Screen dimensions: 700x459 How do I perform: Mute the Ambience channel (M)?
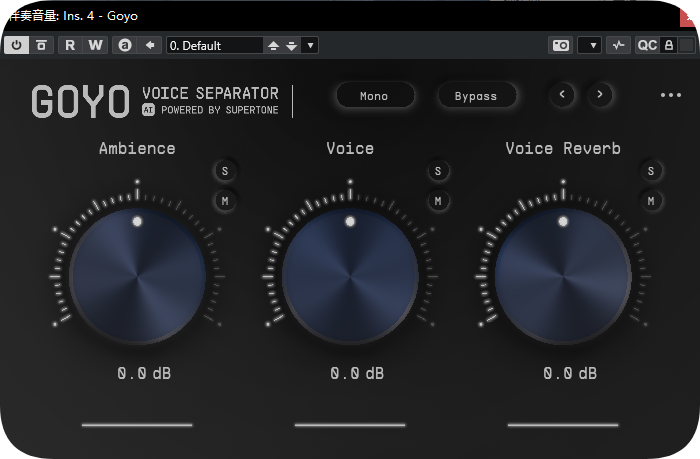[x=225, y=201]
